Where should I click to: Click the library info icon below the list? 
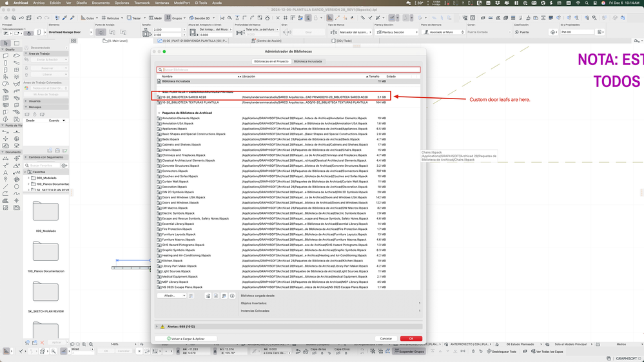tap(232, 296)
